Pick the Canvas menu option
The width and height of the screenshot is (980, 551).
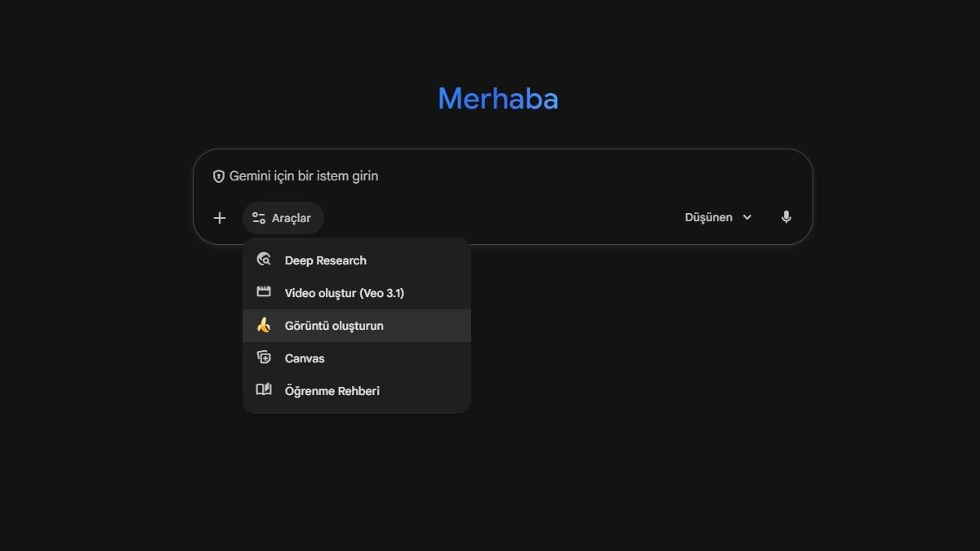[x=305, y=358]
